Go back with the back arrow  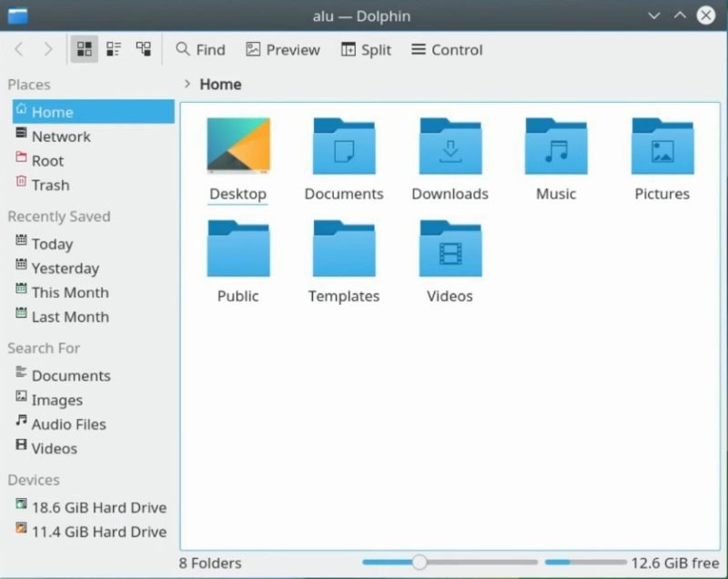pos(19,49)
